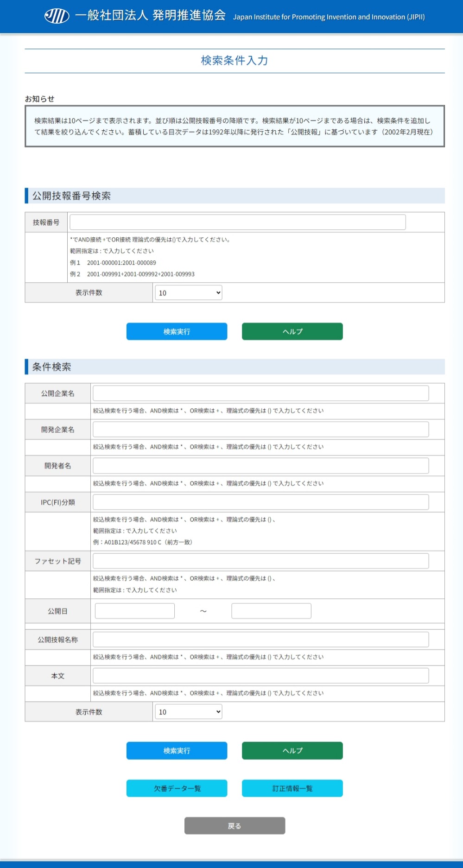Click the 技報番号 input field

click(237, 222)
